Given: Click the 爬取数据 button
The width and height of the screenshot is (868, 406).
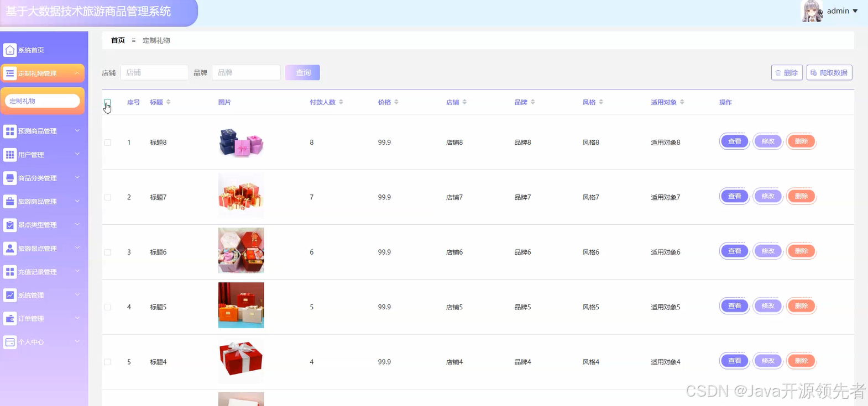Looking at the screenshot, I should coord(829,72).
